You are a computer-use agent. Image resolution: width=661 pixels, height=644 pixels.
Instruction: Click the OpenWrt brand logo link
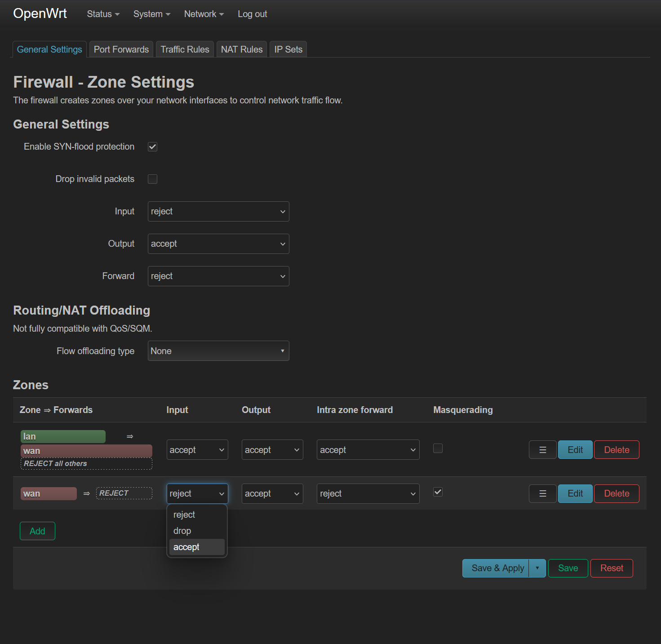pos(40,13)
